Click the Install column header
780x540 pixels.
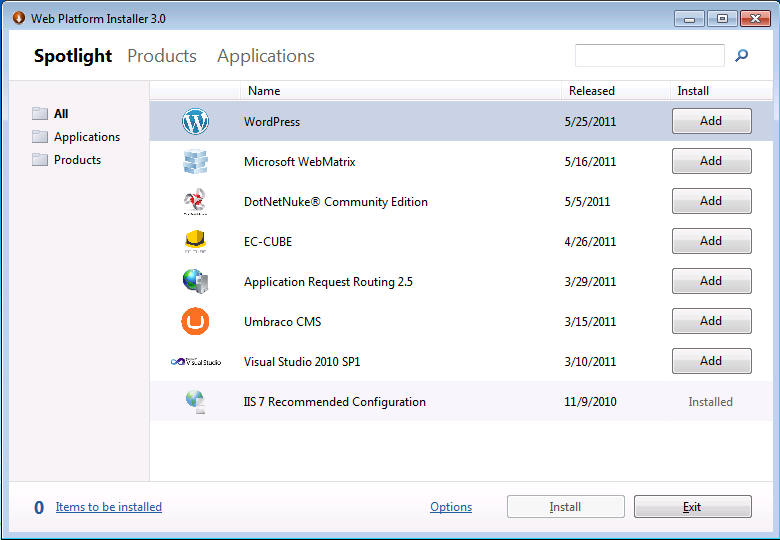pyautogui.click(x=721, y=91)
